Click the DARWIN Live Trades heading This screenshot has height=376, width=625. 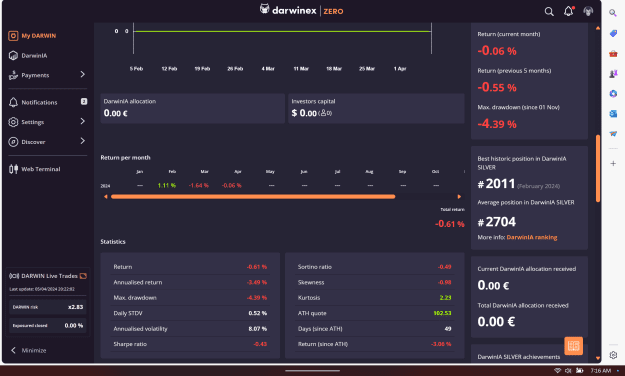tap(49, 276)
